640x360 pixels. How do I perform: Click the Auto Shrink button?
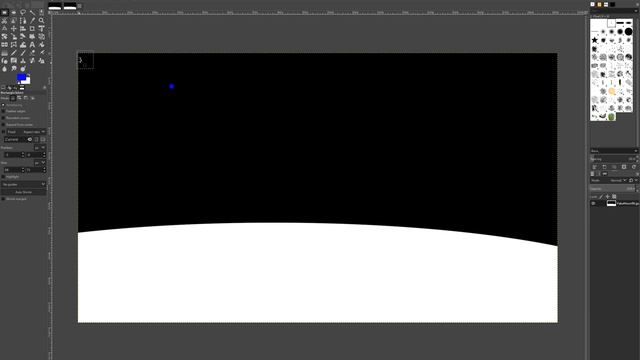click(x=23, y=192)
